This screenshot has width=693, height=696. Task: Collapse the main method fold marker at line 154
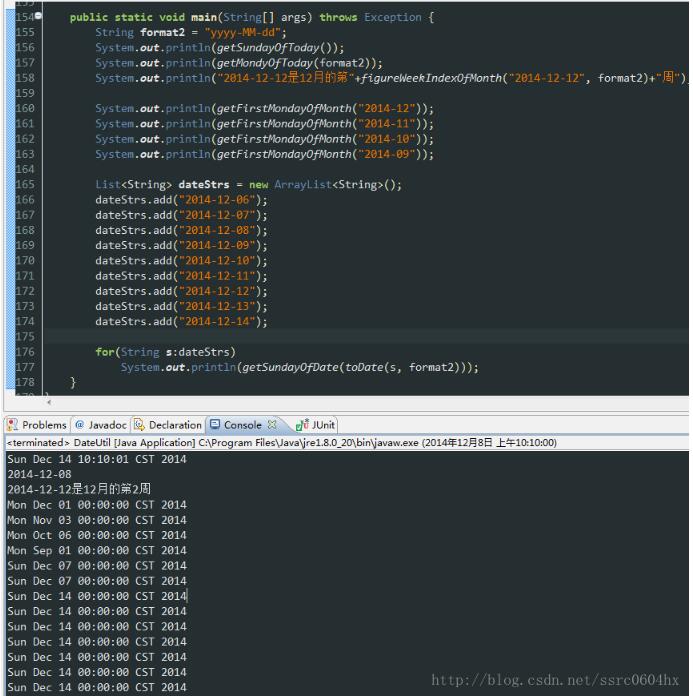38,16
